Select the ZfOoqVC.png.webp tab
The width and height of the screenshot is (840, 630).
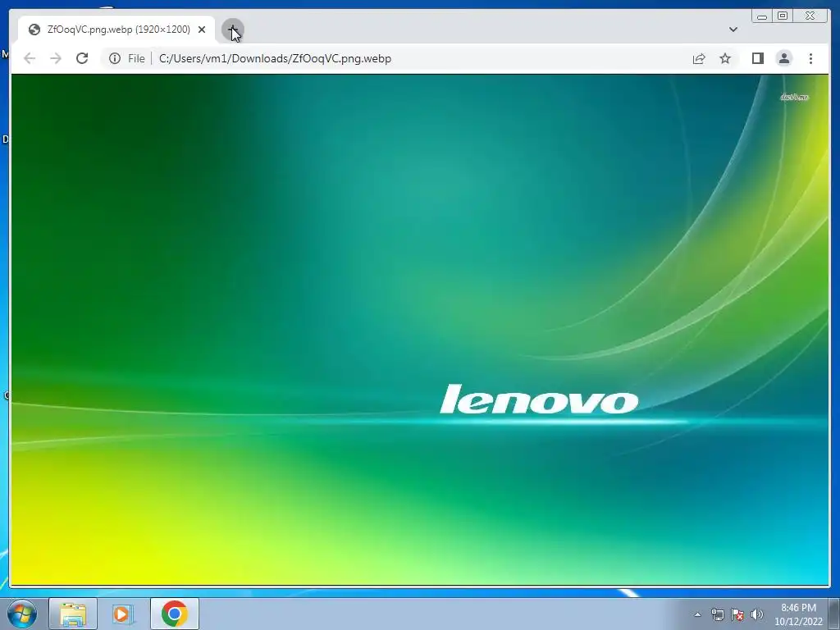click(116, 30)
